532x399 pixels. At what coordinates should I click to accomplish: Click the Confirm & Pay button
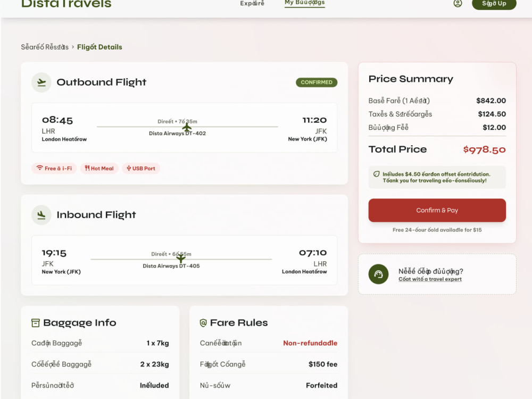point(437,210)
